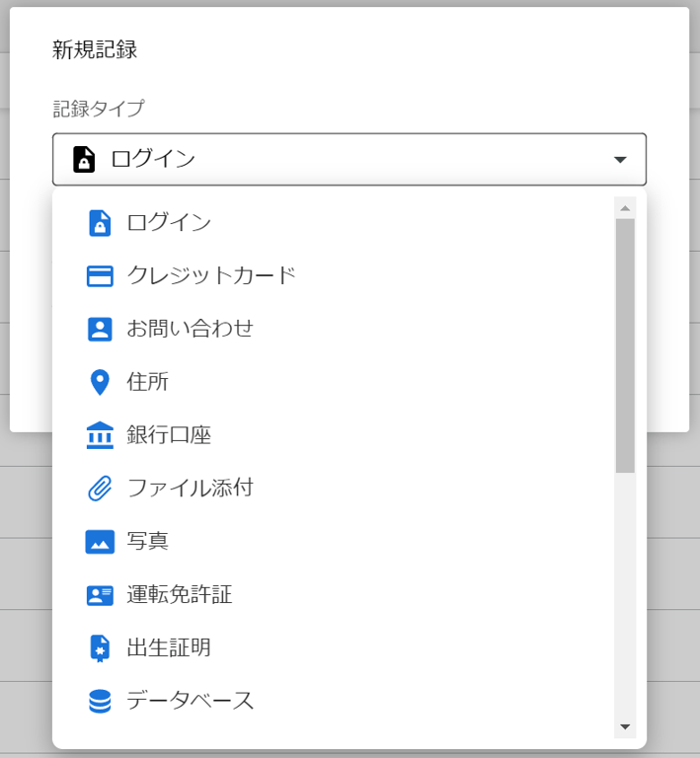The width and height of the screenshot is (700, 758).
Task: Click the birth certificate icon
Action: tap(100, 648)
